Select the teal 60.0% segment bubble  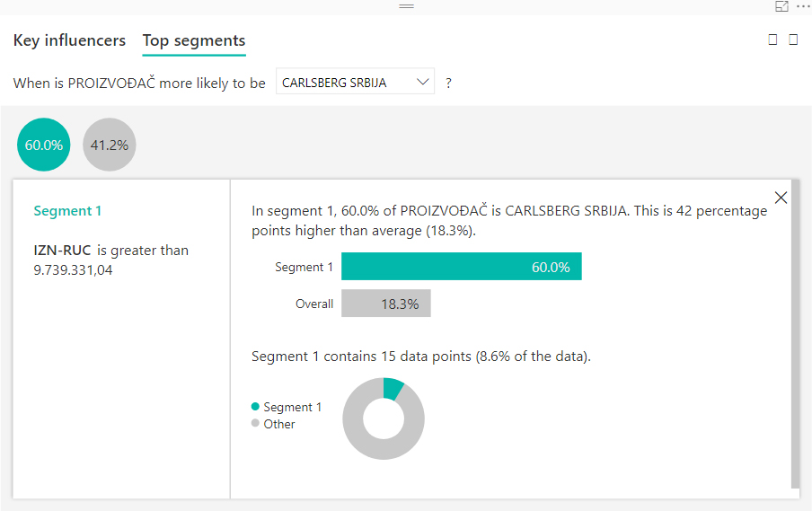pos(43,144)
